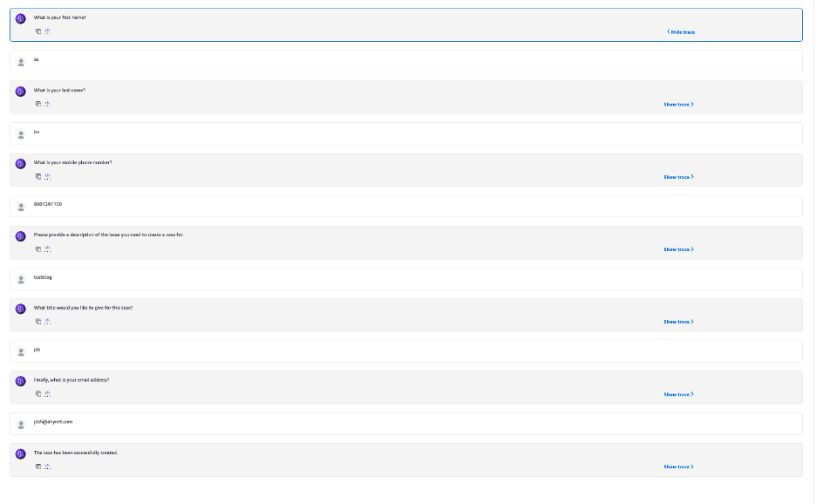Click the agent avatar beside the mobile phone number question
This screenshot has height=504, width=816.
pos(20,164)
